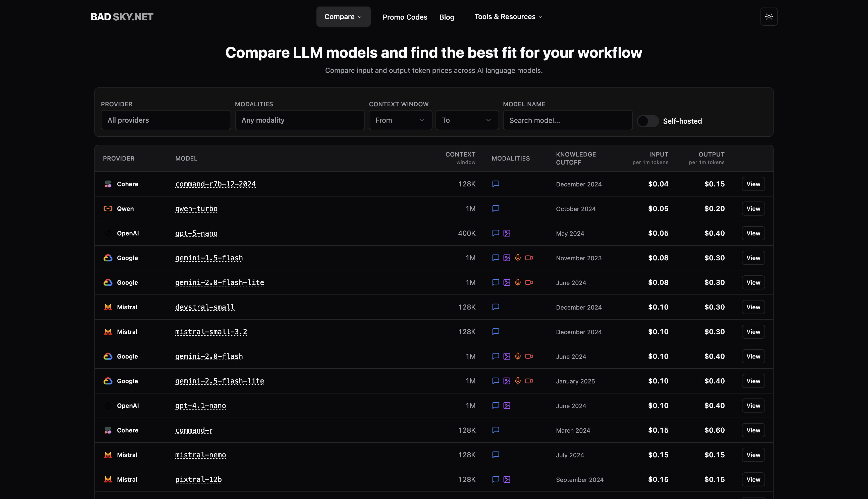The width and height of the screenshot is (868, 499).
Task: Click the image icon for pixtral-12b
Action: 507,479
